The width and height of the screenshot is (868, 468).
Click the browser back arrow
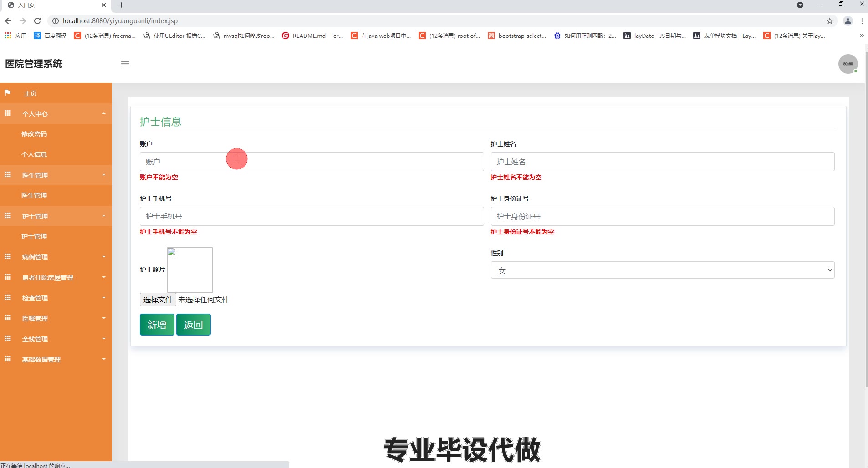coord(8,21)
